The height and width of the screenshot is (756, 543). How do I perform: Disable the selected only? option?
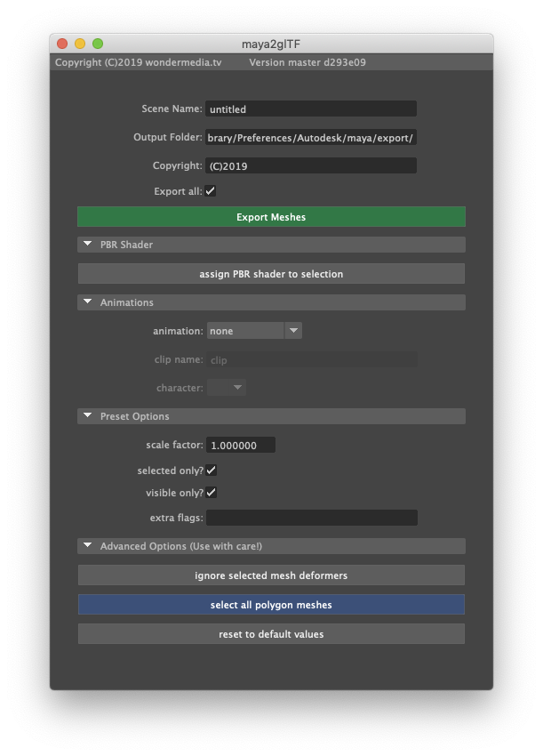tap(211, 470)
